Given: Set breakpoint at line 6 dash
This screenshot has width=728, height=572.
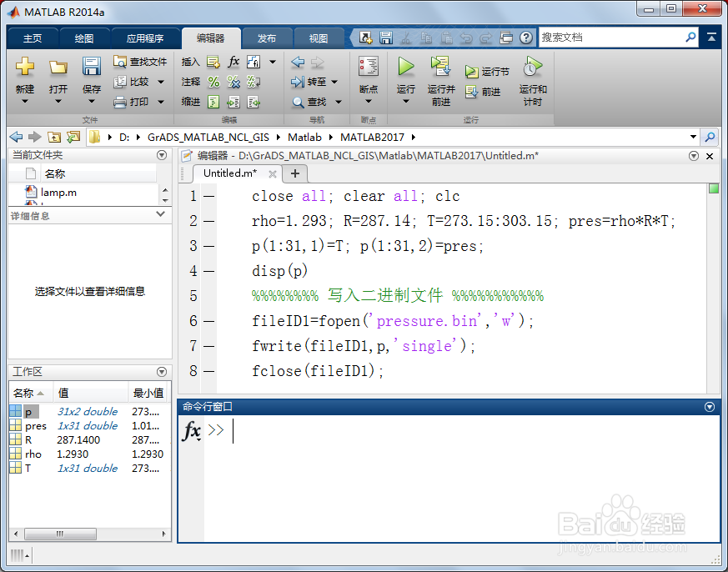Looking at the screenshot, I should (x=209, y=321).
